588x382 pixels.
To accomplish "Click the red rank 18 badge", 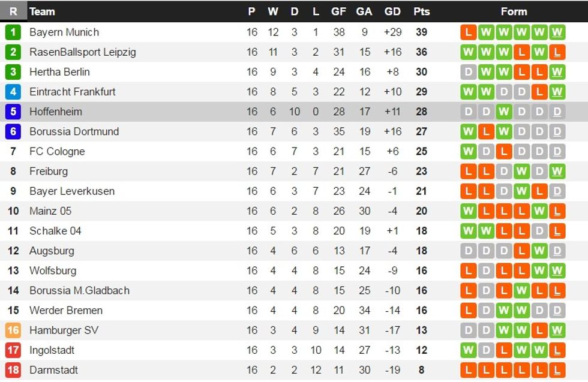I will (x=13, y=370).
